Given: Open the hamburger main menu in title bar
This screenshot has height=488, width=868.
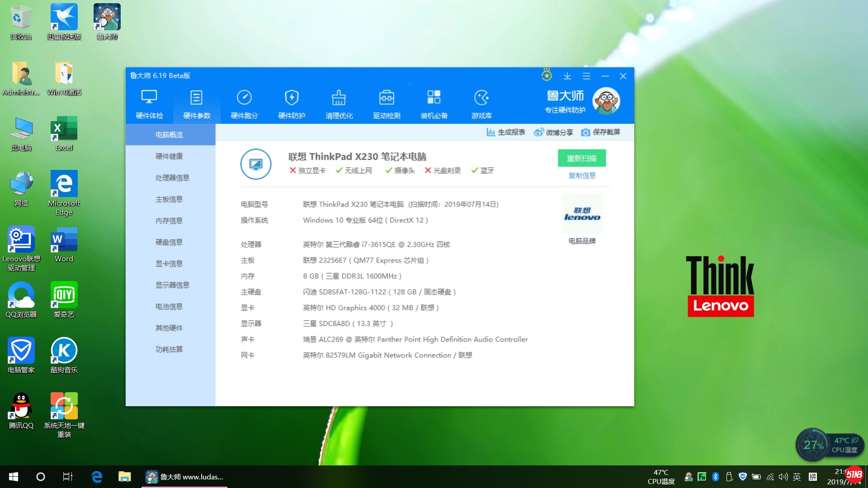Looking at the screenshot, I should tap(586, 76).
